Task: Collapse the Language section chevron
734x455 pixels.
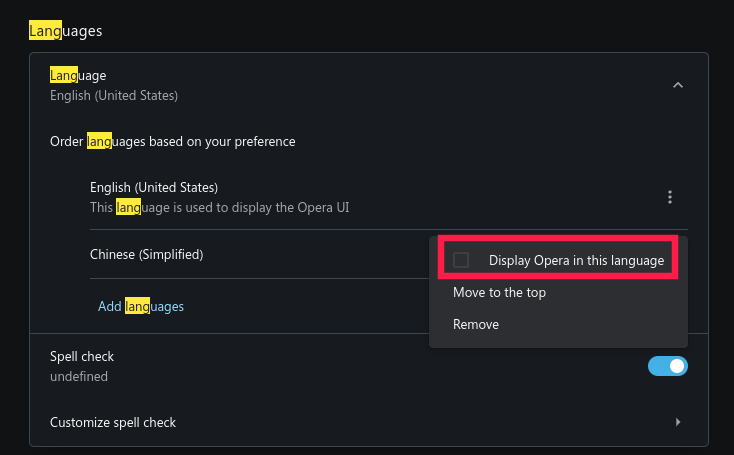Action: pos(677,85)
